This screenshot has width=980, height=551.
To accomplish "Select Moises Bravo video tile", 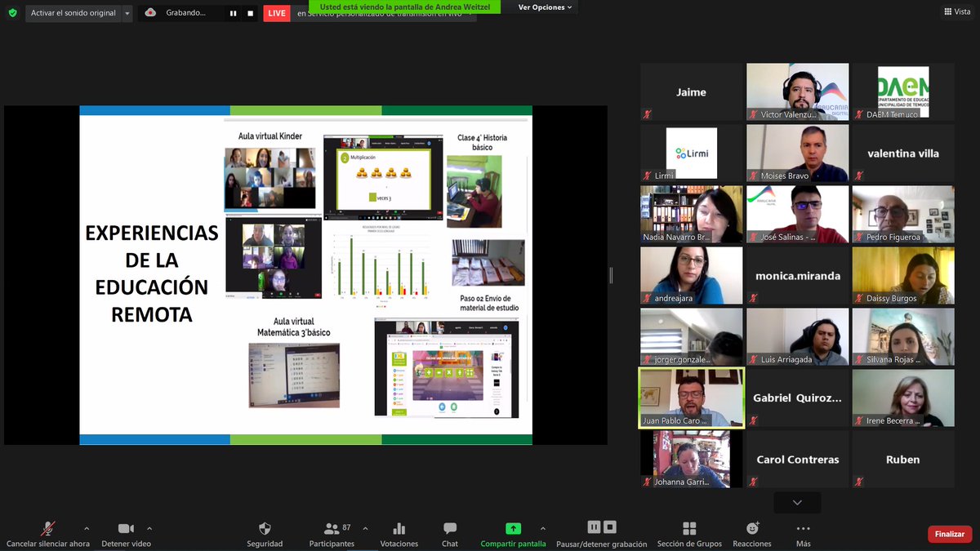I will (797, 153).
